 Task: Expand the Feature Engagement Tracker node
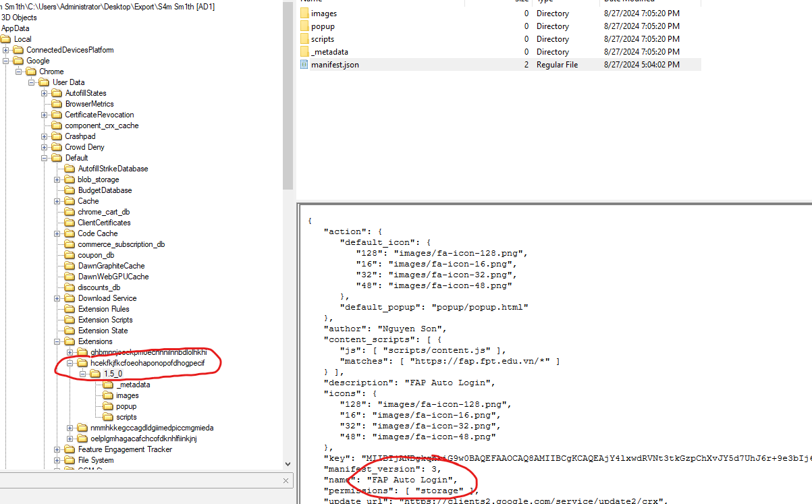57,449
